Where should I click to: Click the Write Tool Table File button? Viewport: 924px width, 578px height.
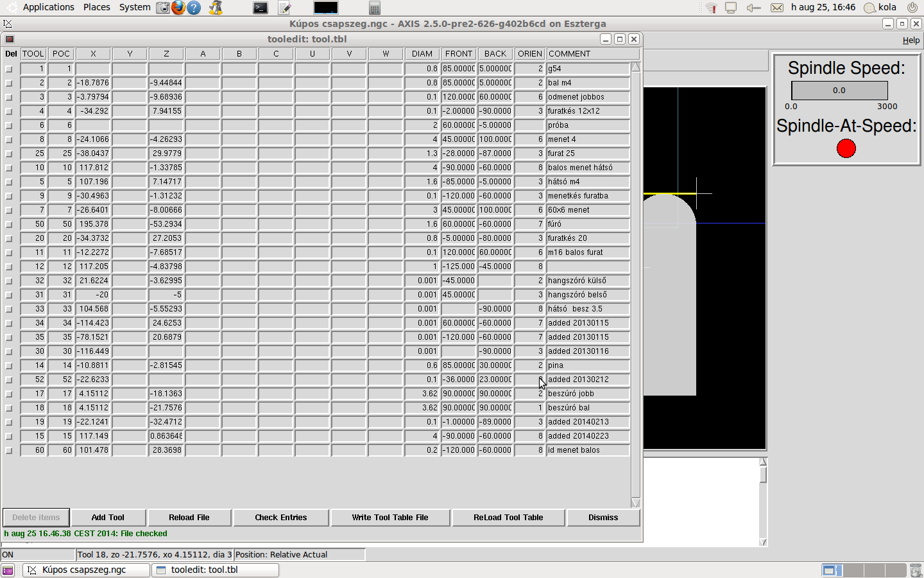click(390, 518)
